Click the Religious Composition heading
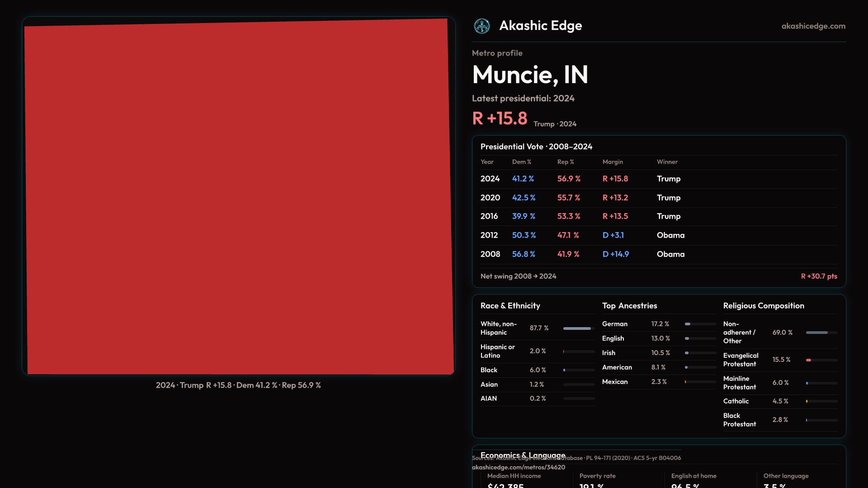Viewport: 868px width, 488px height. (x=763, y=306)
